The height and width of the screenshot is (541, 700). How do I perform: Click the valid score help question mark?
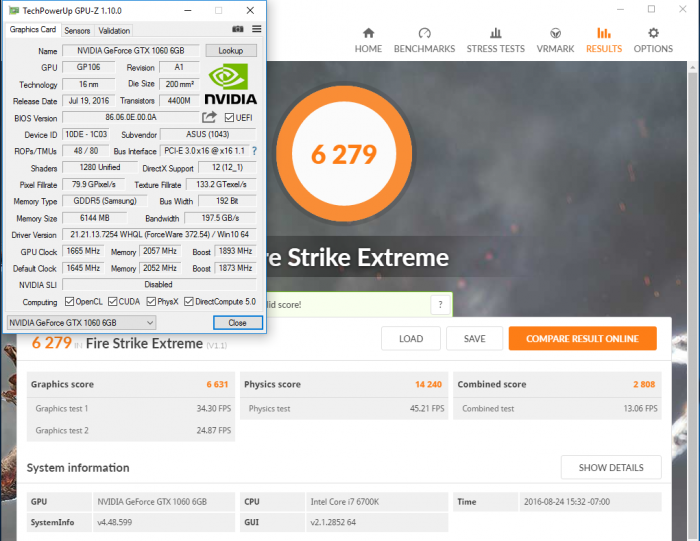tap(440, 305)
